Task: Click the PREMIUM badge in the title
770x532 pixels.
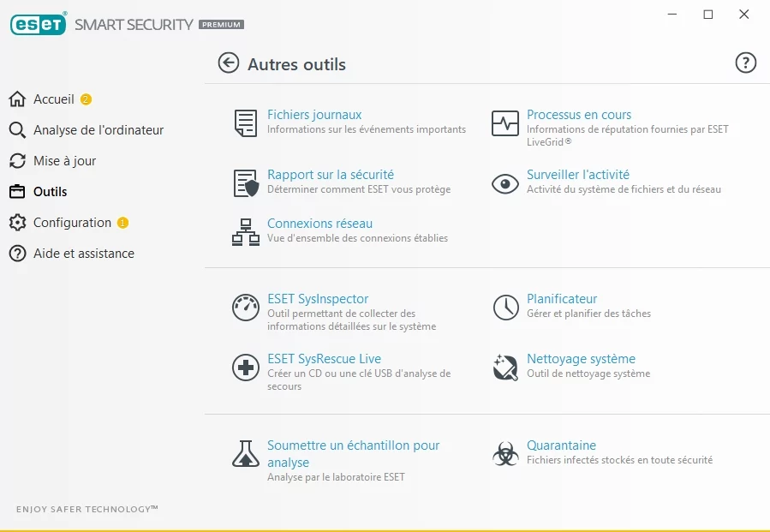Action: [x=222, y=25]
